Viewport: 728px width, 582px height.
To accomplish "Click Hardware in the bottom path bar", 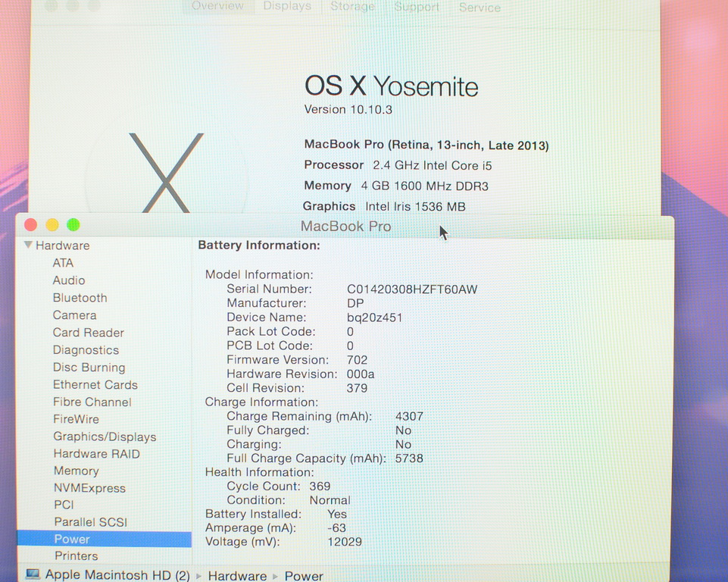I will [x=237, y=576].
